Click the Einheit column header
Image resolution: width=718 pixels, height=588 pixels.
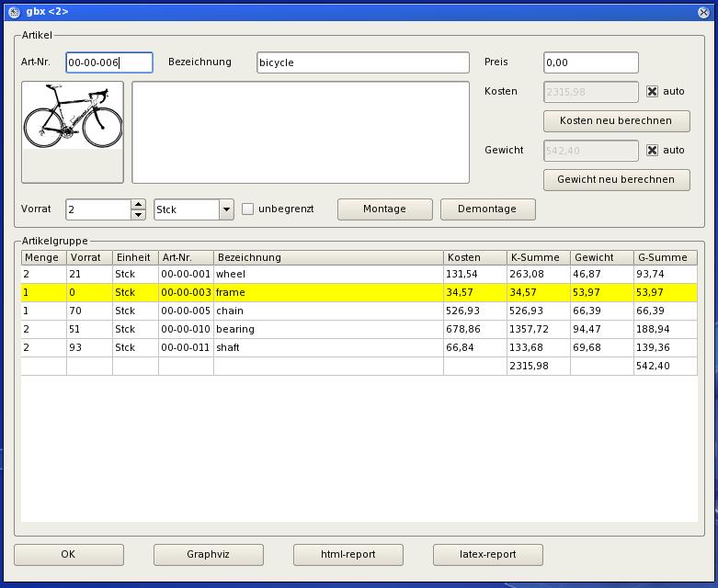[x=135, y=257]
